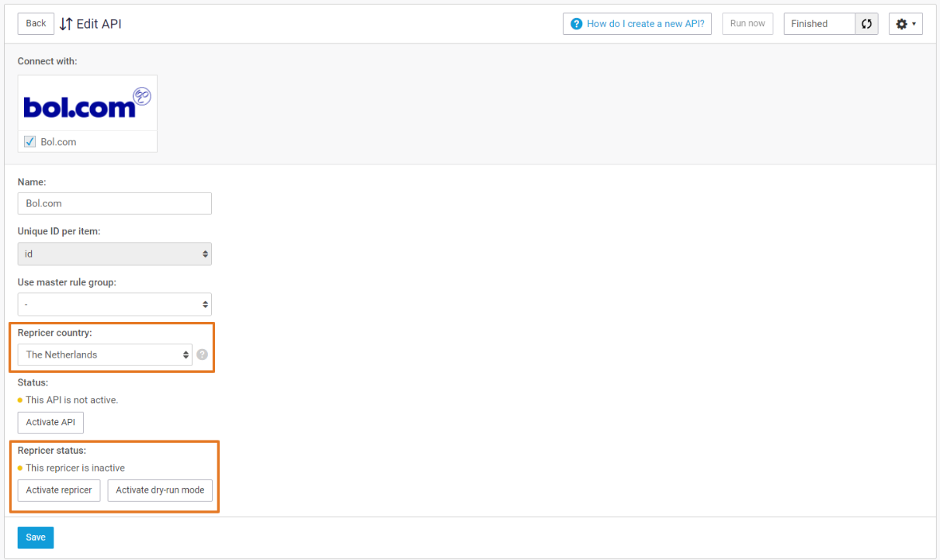The height and width of the screenshot is (560, 940).
Task: Click the help icon next to Repricer country
Action: click(x=202, y=354)
